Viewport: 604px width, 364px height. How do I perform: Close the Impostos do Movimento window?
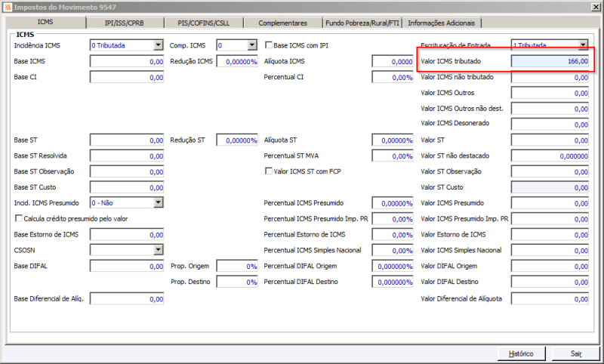pos(596,7)
